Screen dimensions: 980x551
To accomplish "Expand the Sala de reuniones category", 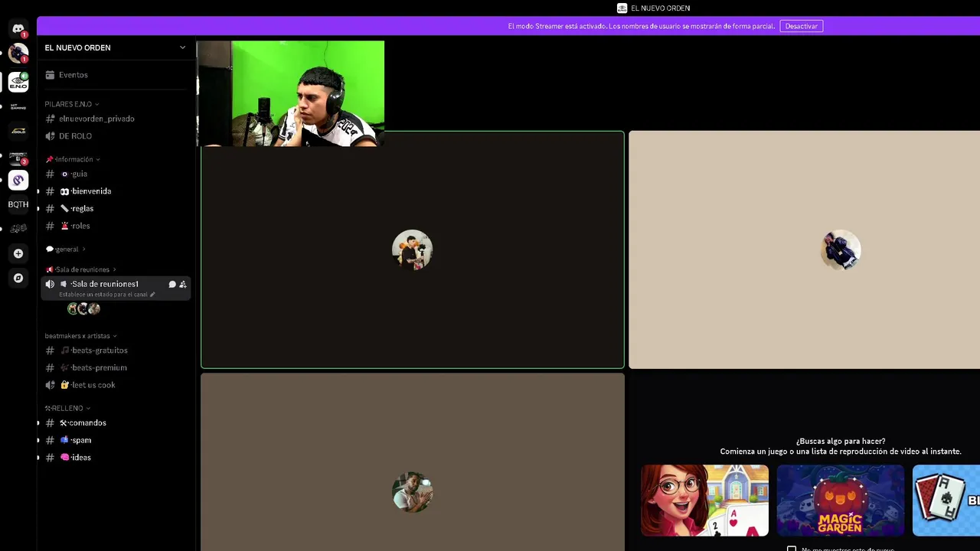I will pos(82,269).
